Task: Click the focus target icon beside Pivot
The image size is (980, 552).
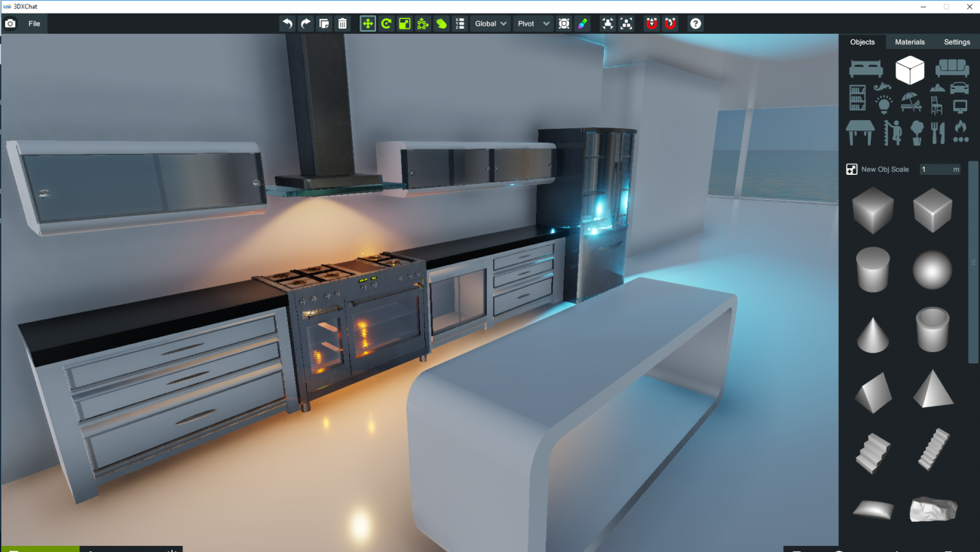Action: coord(564,23)
